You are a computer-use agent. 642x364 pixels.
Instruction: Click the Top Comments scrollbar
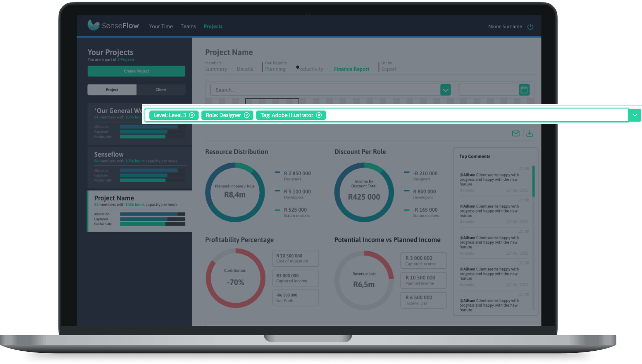click(533, 181)
